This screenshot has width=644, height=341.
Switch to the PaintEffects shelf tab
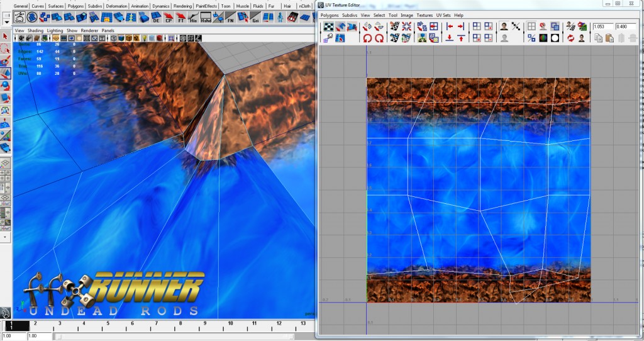pyautogui.click(x=206, y=6)
